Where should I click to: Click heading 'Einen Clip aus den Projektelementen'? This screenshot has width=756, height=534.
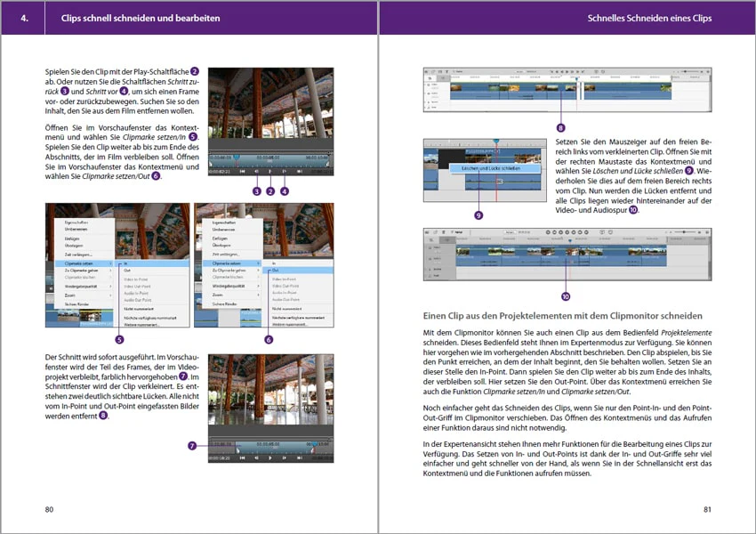click(x=562, y=316)
